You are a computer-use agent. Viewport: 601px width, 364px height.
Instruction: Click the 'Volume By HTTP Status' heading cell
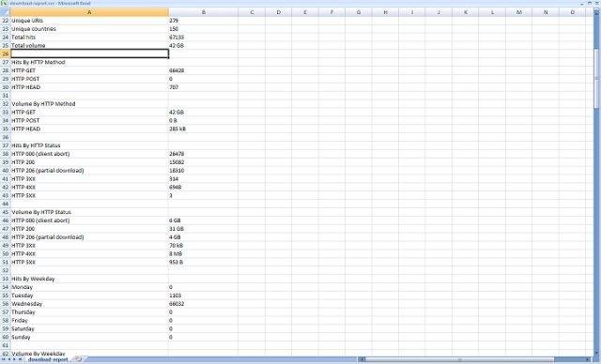(x=89, y=212)
